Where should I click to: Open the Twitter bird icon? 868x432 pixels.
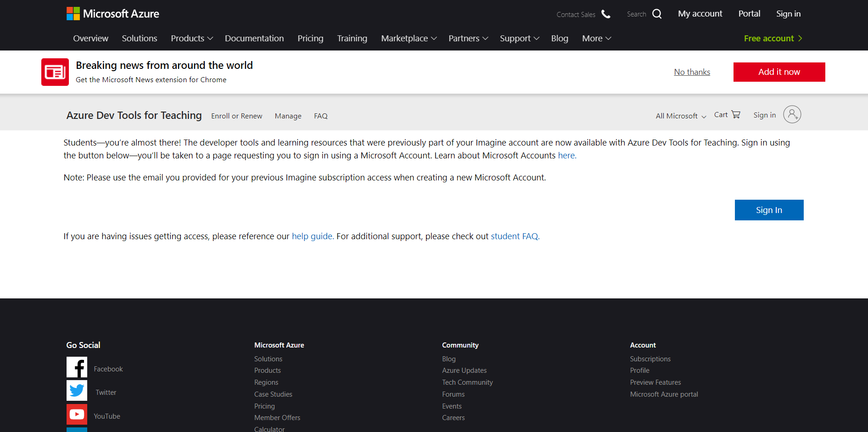point(77,391)
